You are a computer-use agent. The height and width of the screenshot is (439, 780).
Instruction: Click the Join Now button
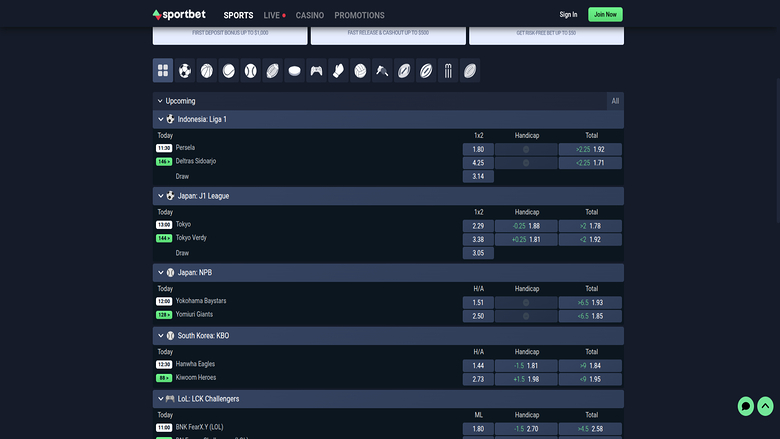click(x=605, y=14)
